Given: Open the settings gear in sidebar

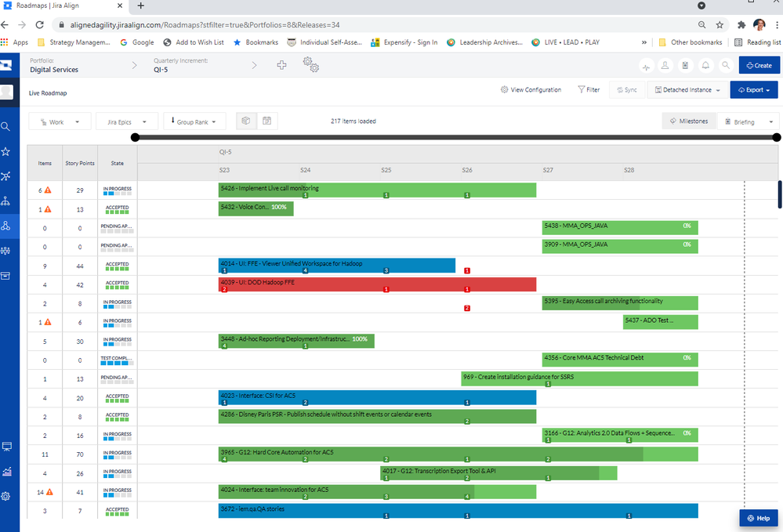Looking at the screenshot, I should [5, 496].
